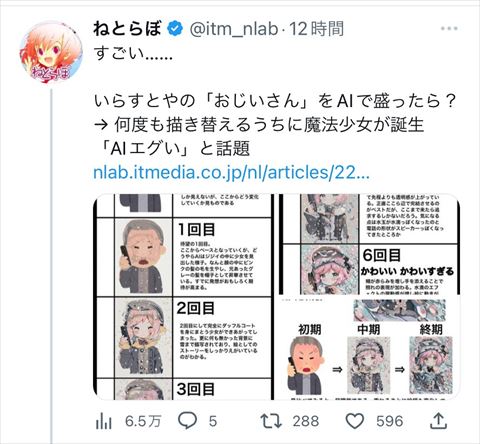Like the tweet with heart icon
This screenshot has height=444, width=480.
[355, 421]
